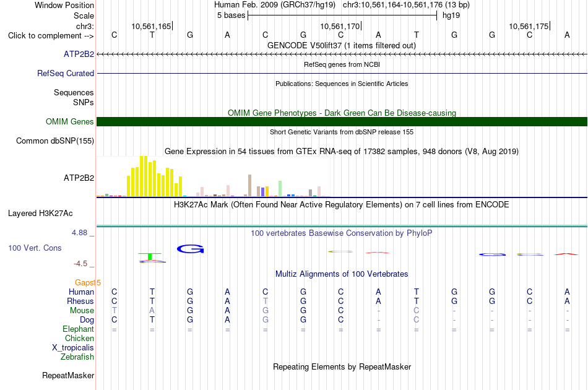Select the dark green OMIM Genes bar
The width and height of the screenshot is (588, 390).
342,121
